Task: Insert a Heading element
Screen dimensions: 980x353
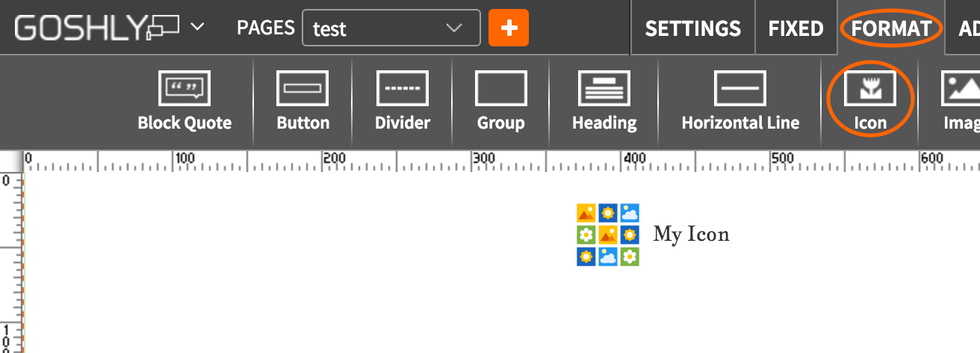Action: click(x=604, y=102)
